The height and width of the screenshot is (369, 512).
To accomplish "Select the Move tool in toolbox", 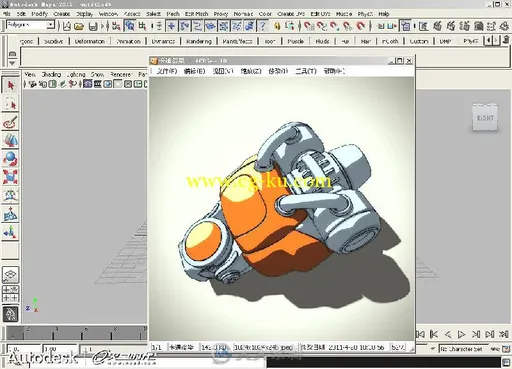I will (x=10, y=140).
